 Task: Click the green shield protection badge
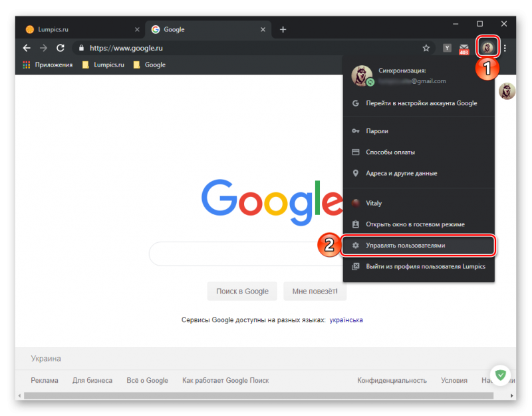501,375
